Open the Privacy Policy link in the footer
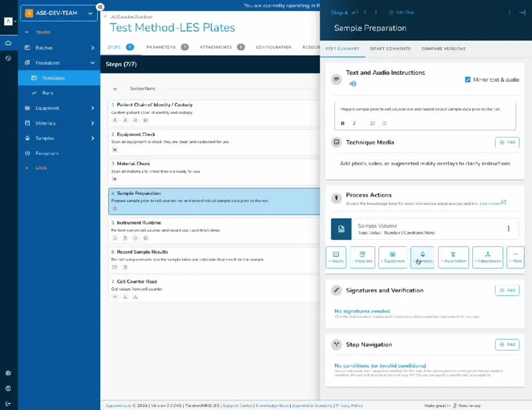The width and height of the screenshot is (532, 410). 349,405
